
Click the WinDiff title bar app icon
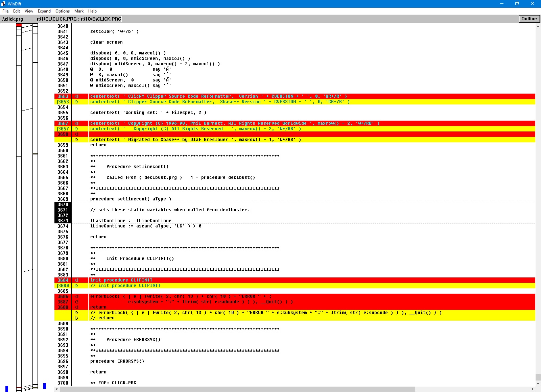pos(3,4)
